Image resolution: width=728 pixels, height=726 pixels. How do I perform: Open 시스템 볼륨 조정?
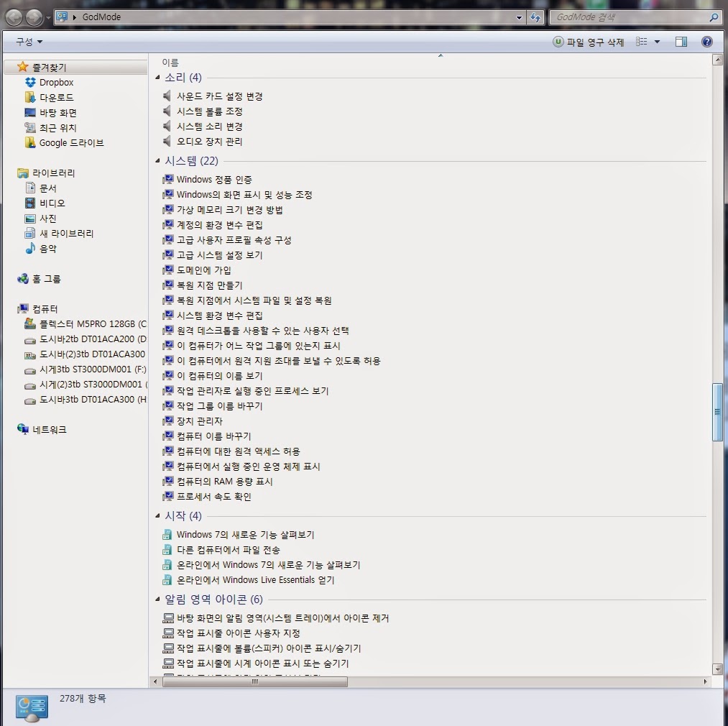pos(209,111)
